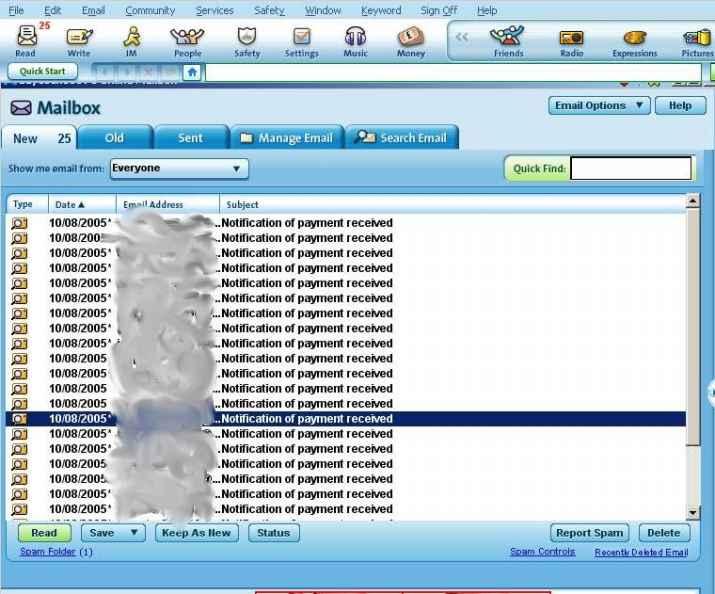Click the Safety toolbar icon
Viewport: 715px width, 594px height.
(246, 40)
